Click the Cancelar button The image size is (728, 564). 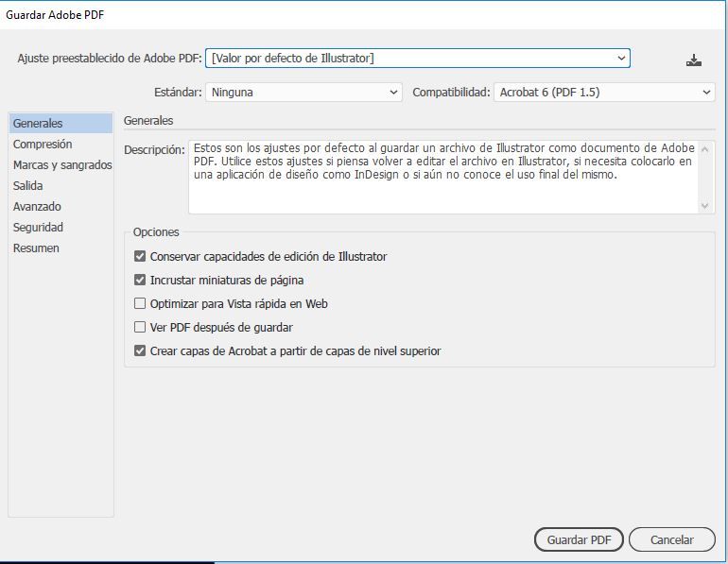672,539
